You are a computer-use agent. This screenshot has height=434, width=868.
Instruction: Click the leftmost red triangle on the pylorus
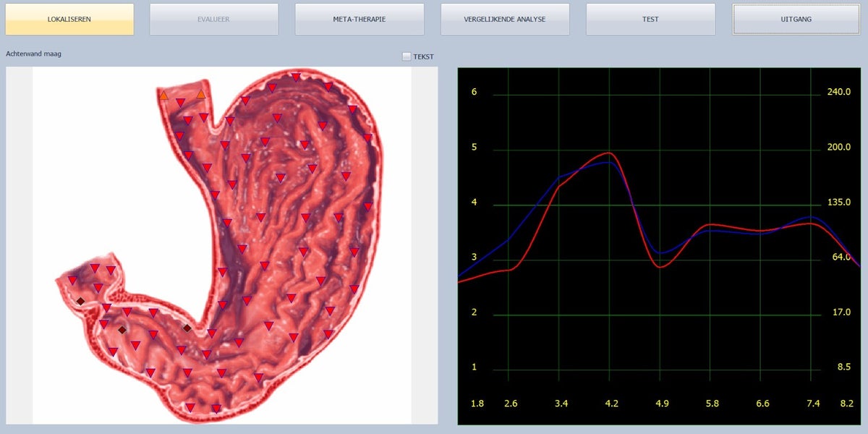click(x=72, y=280)
